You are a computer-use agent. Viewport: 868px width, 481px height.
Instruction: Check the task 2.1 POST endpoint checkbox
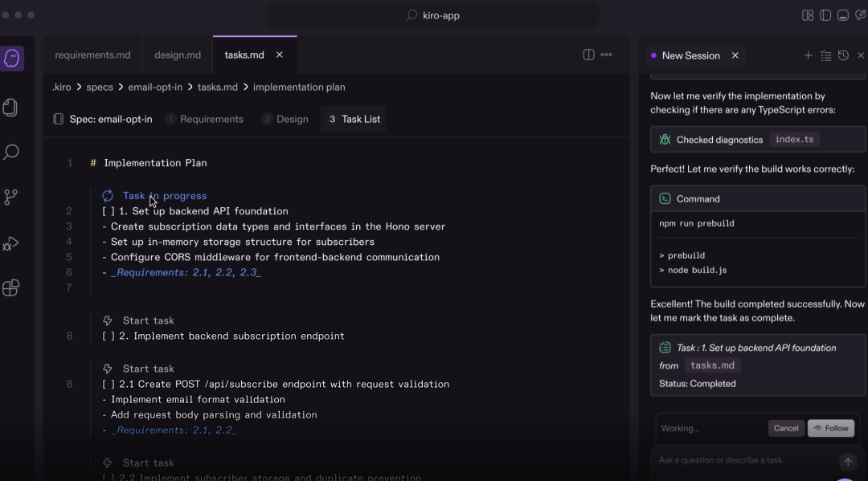pos(108,384)
